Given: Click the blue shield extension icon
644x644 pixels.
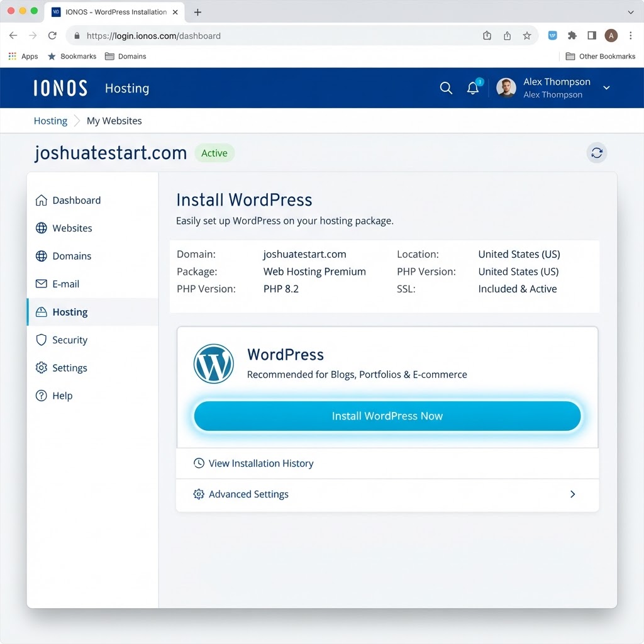Looking at the screenshot, I should tap(552, 36).
